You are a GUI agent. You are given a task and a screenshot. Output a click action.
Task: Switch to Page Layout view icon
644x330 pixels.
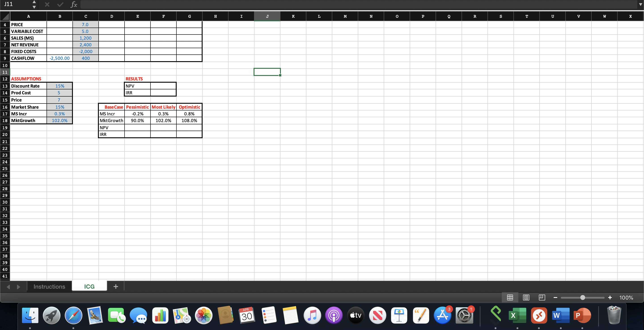click(x=526, y=298)
